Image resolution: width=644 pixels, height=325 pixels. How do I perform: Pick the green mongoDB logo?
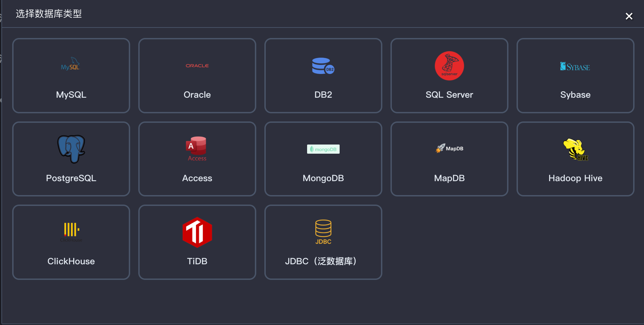point(323,149)
